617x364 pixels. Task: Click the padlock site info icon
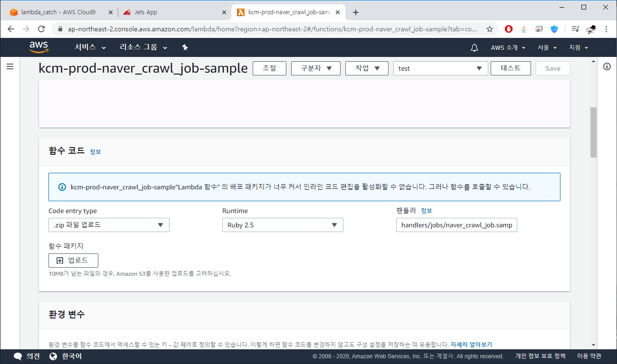tap(60, 29)
